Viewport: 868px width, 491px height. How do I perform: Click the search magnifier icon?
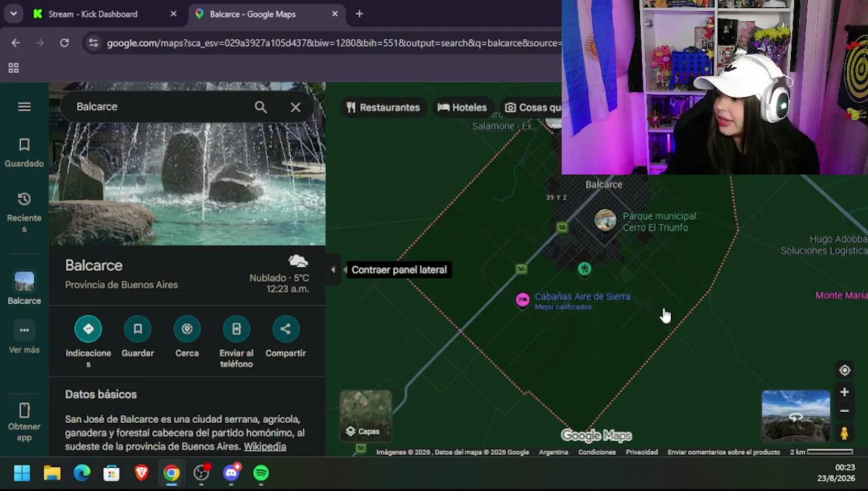click(261, 107)
